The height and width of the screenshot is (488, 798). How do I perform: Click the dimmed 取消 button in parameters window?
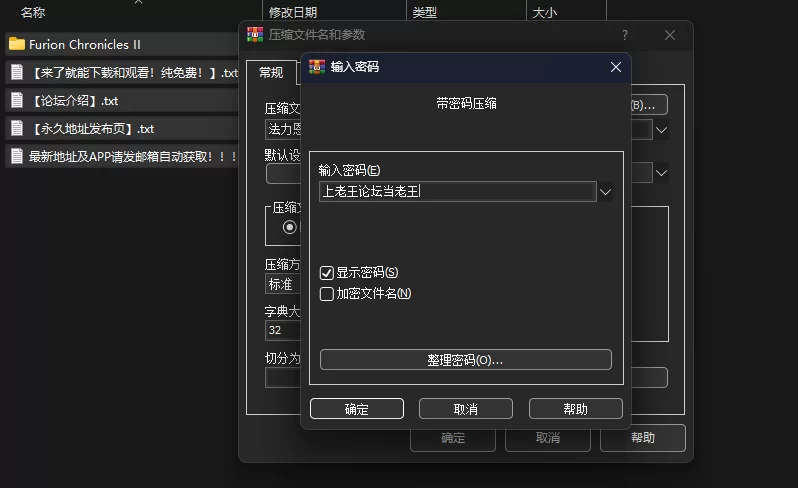548,439
